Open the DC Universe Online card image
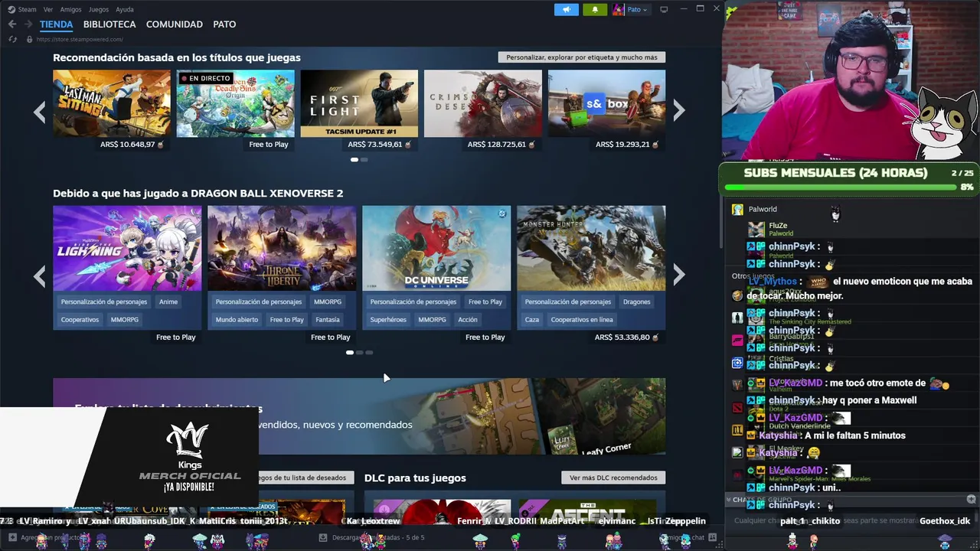980x551 pixels. pos(436,248)
